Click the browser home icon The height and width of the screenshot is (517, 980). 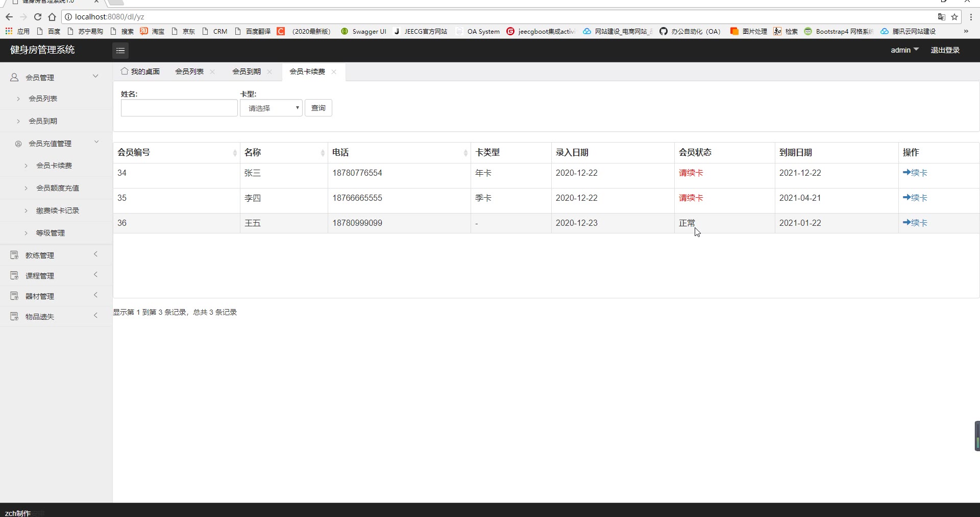tap(52, 17)
